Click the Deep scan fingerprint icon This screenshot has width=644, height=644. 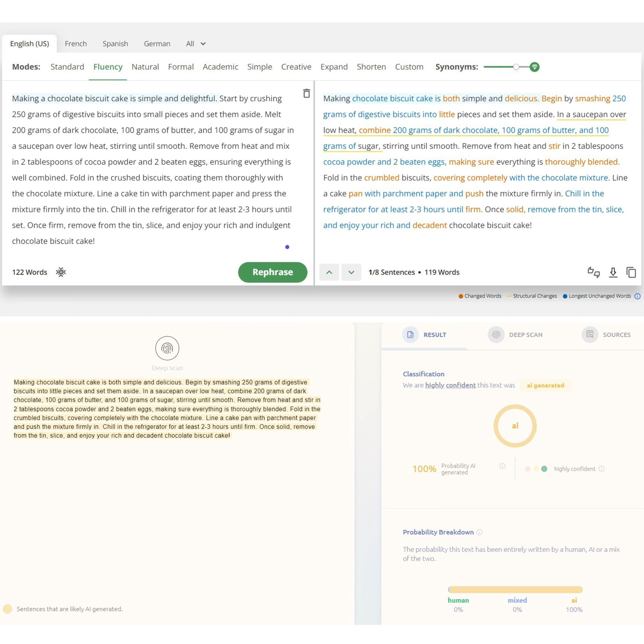tap(167, 348)
